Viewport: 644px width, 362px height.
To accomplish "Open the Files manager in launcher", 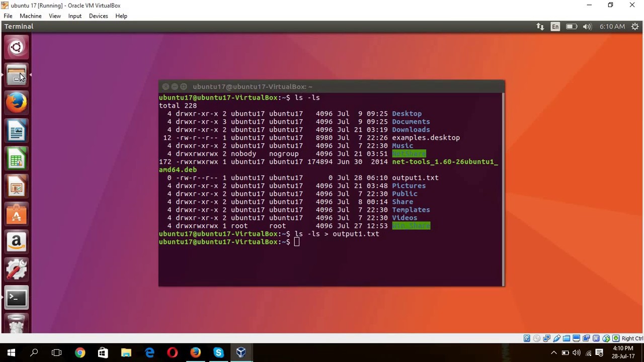I will [16, 75].
